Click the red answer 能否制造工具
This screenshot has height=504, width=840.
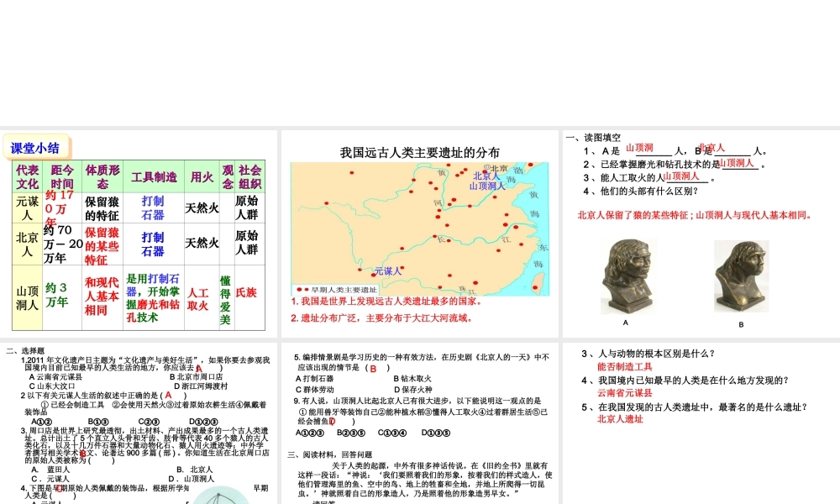coord(625,366)
